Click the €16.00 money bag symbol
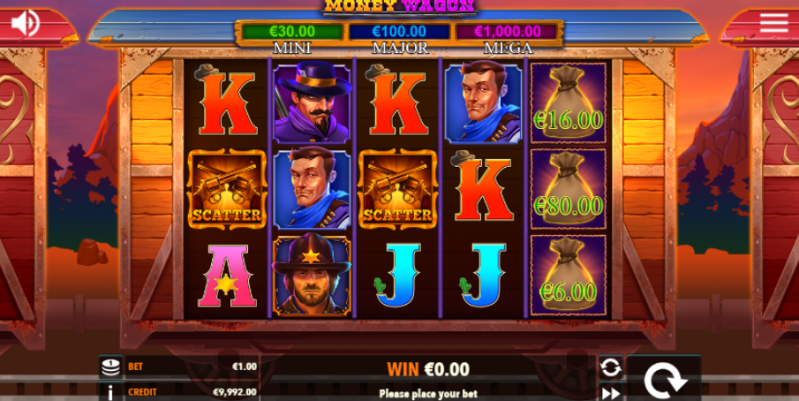 [568, 103]
